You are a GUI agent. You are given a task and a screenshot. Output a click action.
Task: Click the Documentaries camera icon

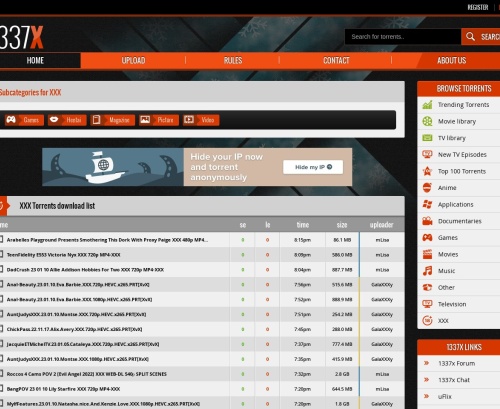427,221
